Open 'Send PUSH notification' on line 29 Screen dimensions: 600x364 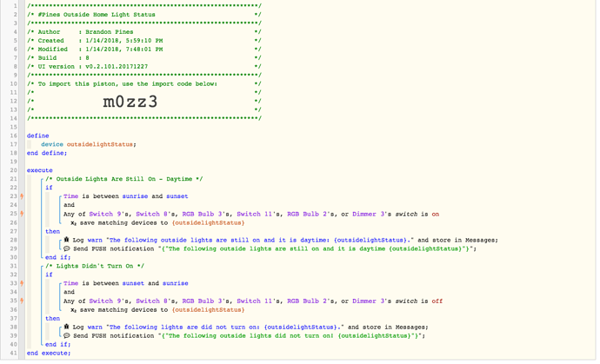114,249
